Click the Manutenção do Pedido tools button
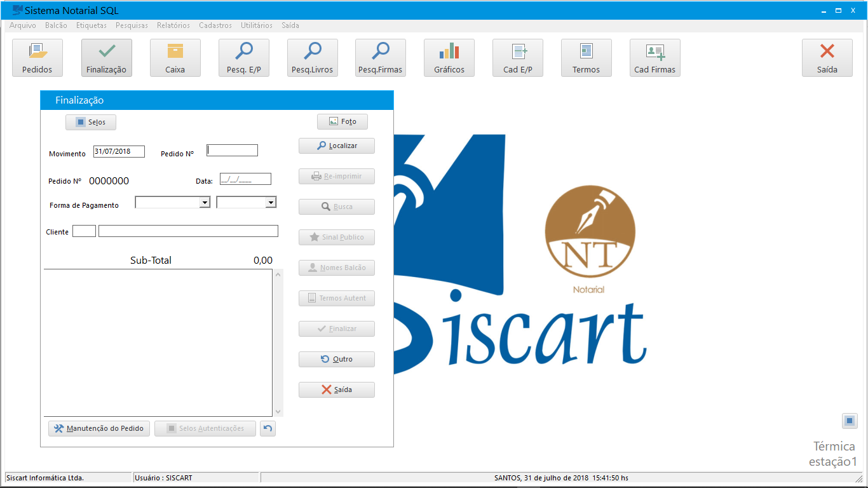The height and width of the screenshot is (488, 868). click(99, 428)
